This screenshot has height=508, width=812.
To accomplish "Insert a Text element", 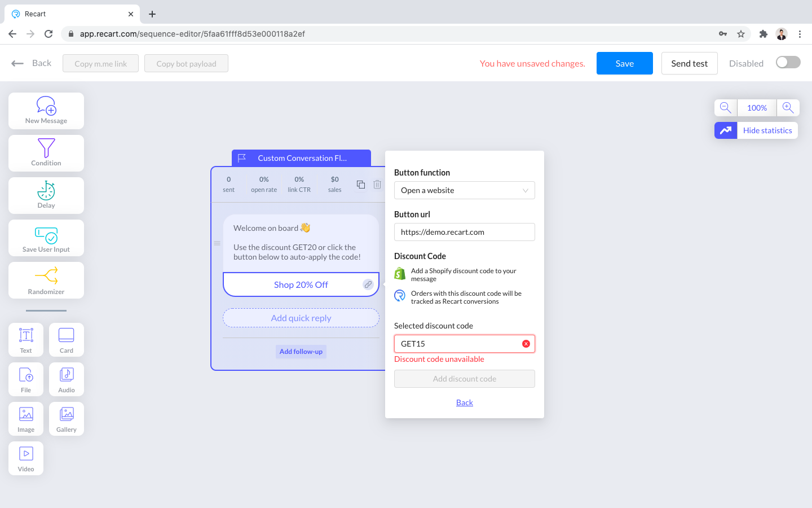I will point(26,340).
